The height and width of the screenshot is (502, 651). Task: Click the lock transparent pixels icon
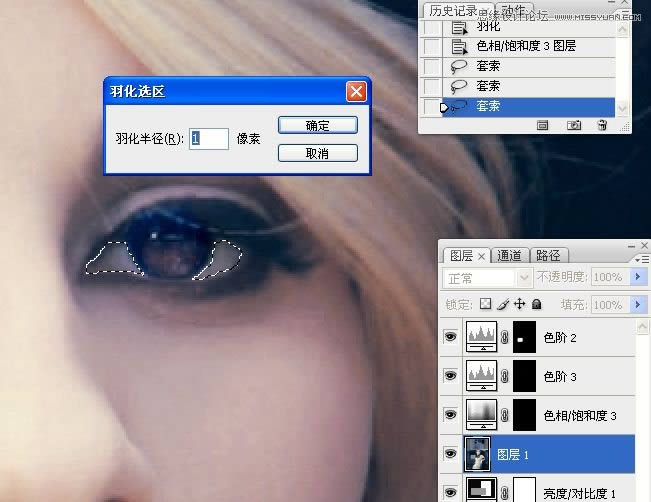click(x=486, y=304)
